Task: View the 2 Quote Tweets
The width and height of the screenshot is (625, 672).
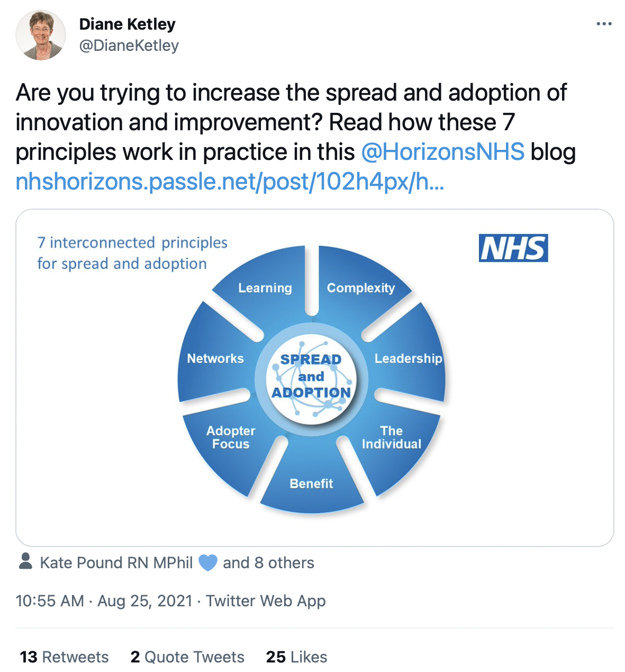Action: [x=187, y=657]
